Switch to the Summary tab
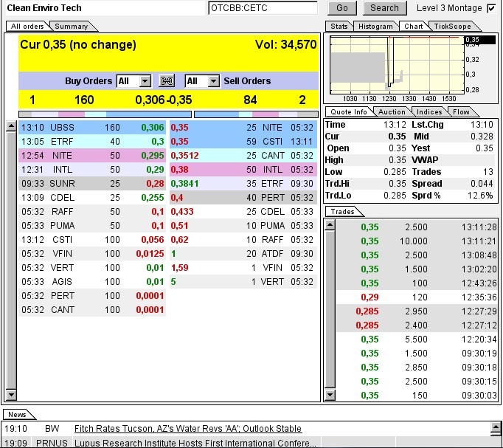Viewport: 503px width, 448px height. (x=72, y=27)
